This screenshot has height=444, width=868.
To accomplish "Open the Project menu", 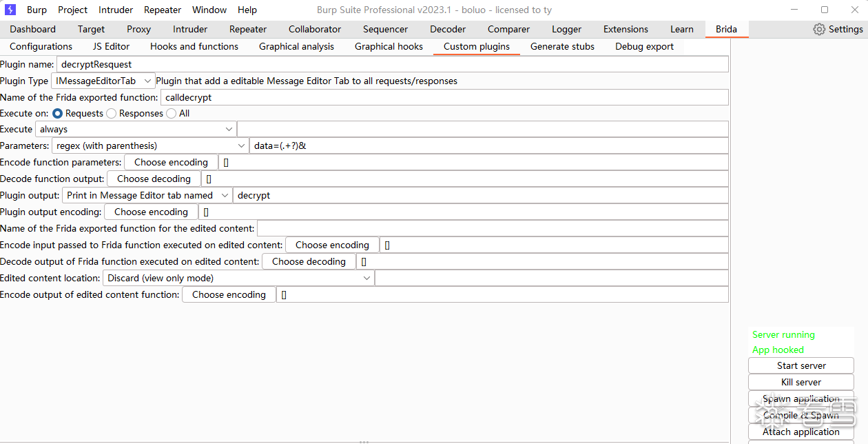I will pos(72,10).
